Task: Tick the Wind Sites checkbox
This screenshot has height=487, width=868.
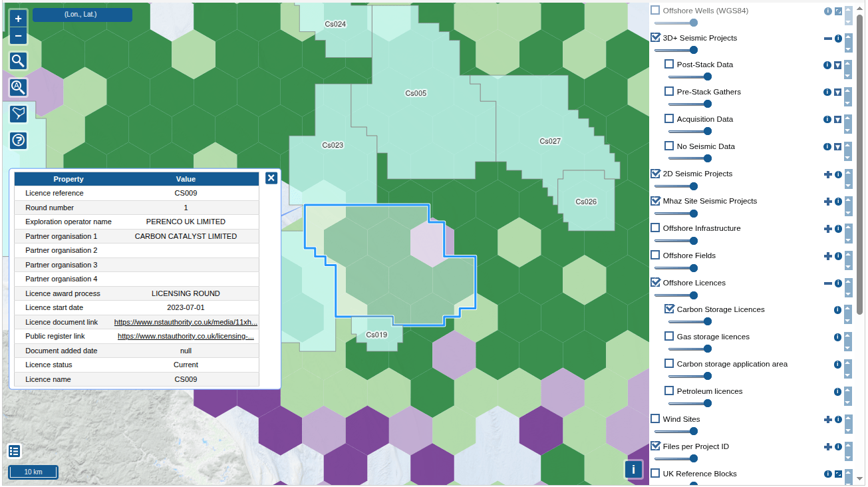Action: [x=655, y=419]
